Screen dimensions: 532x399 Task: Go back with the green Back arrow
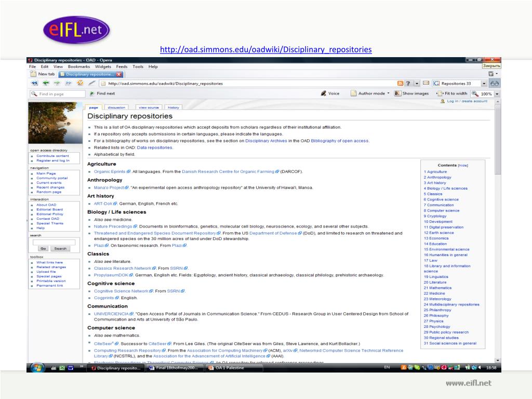click(46, 83)
